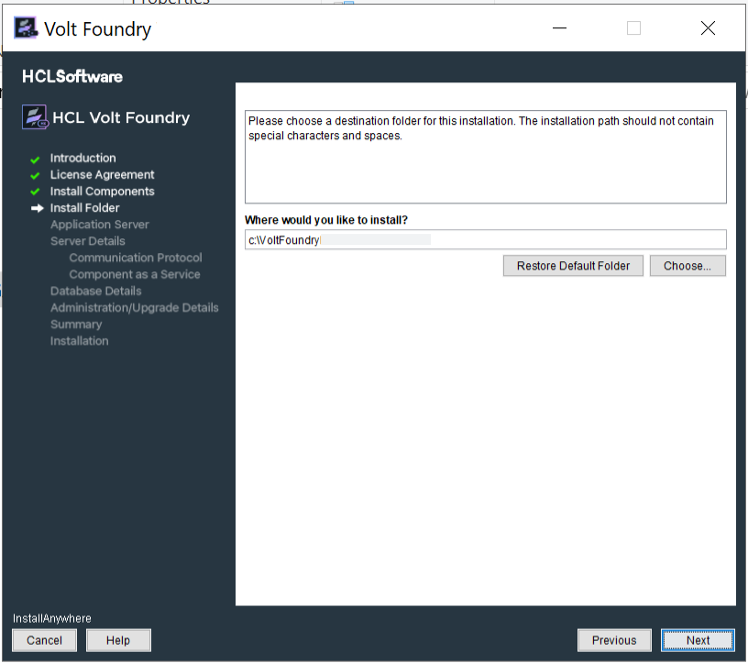Screen dimensions: 749x665
Task: Click Restore Default Folder
Action: pos(573,266)
